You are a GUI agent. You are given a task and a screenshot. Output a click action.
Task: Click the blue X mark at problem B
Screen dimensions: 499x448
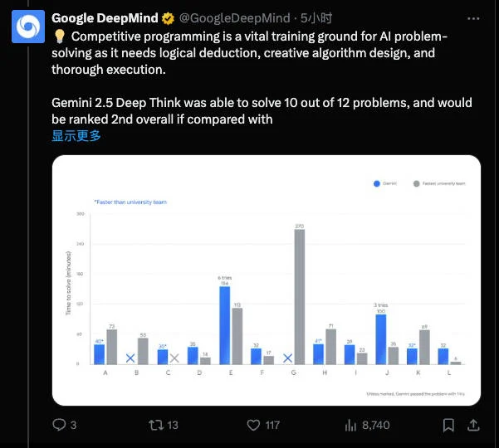[x=130, y=358]
